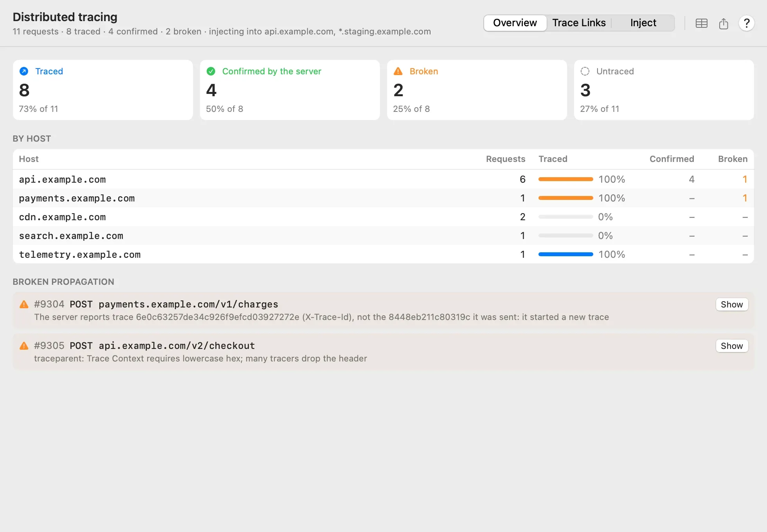This screenshot has height=532, width=767.
Task: Click the Traced card count 8
Action: coord(24,90)
